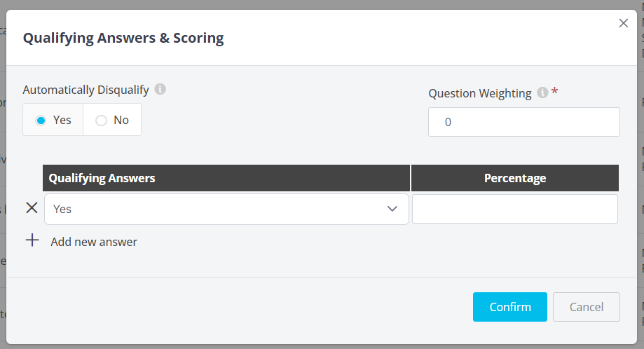The image size is (644, 349).
Task: Expand the qualifying answer dropdown chevron
Action: point(392,209)
